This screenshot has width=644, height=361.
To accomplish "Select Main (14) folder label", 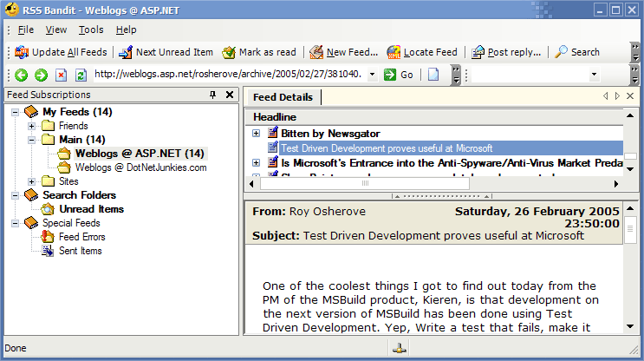I will pos(81,140).
